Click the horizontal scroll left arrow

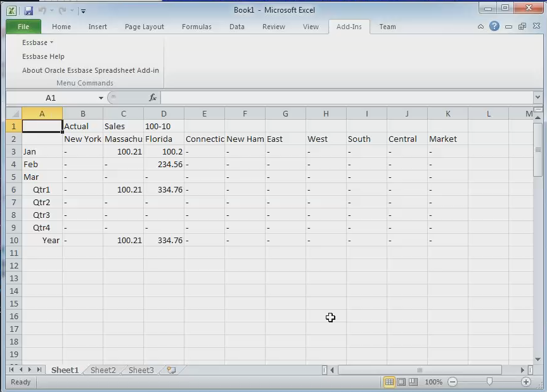tap(332, 370)
